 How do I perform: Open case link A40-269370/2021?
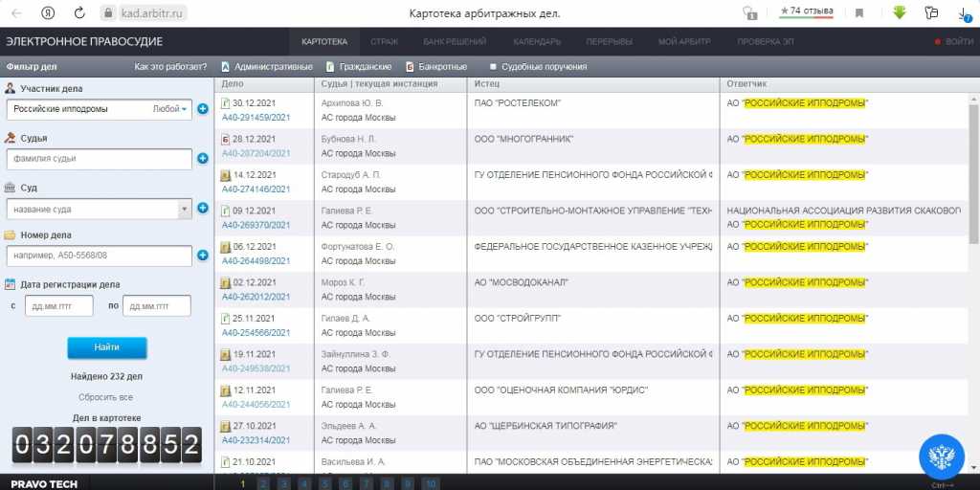(x=256, y=225)
